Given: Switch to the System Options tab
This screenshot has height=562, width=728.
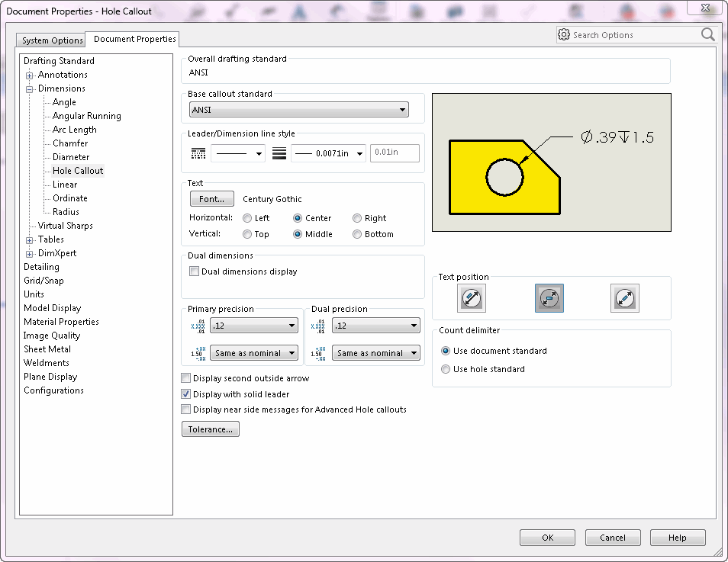Looking at the screenshot, I should click(52, 40).
